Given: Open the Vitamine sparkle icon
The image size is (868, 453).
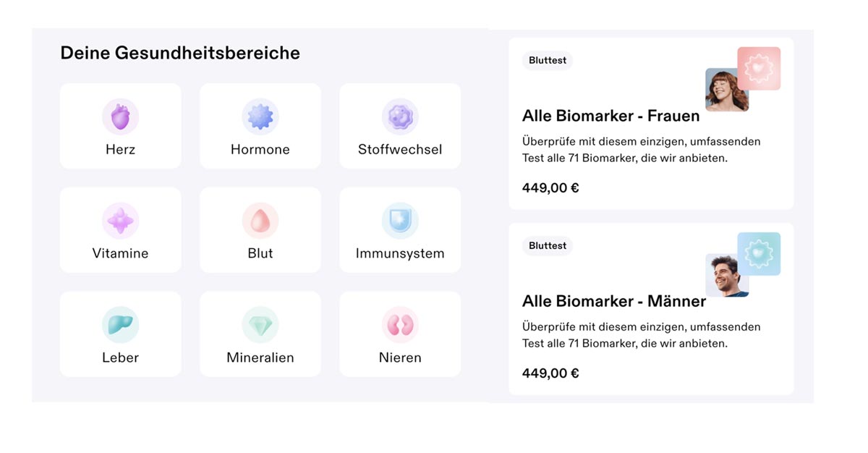Looking at the screenshot, I should pos(120,221).
